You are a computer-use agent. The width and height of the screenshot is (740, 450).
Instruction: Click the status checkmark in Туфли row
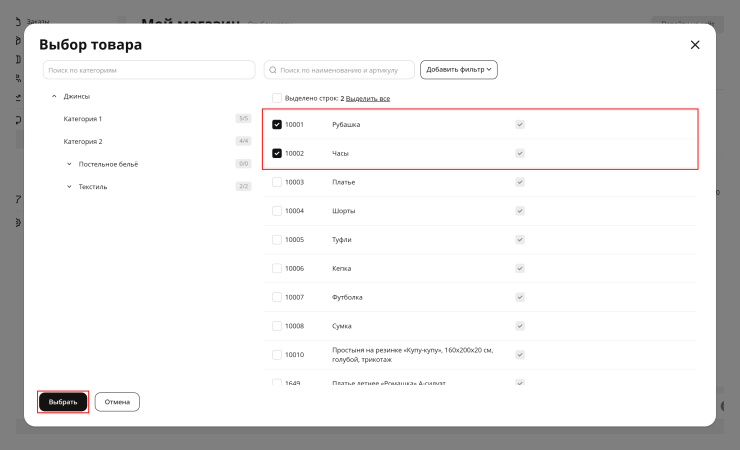tap(520, 240)
